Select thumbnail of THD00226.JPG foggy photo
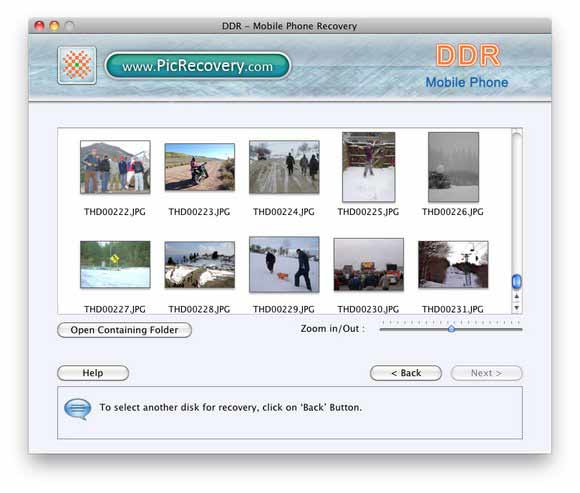The width and height of the screenshot is (580, 493). [x=453, y=167]
